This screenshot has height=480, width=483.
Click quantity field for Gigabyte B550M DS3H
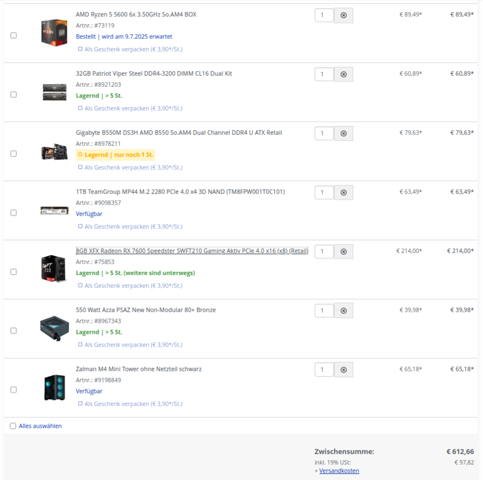coord(324,133)
